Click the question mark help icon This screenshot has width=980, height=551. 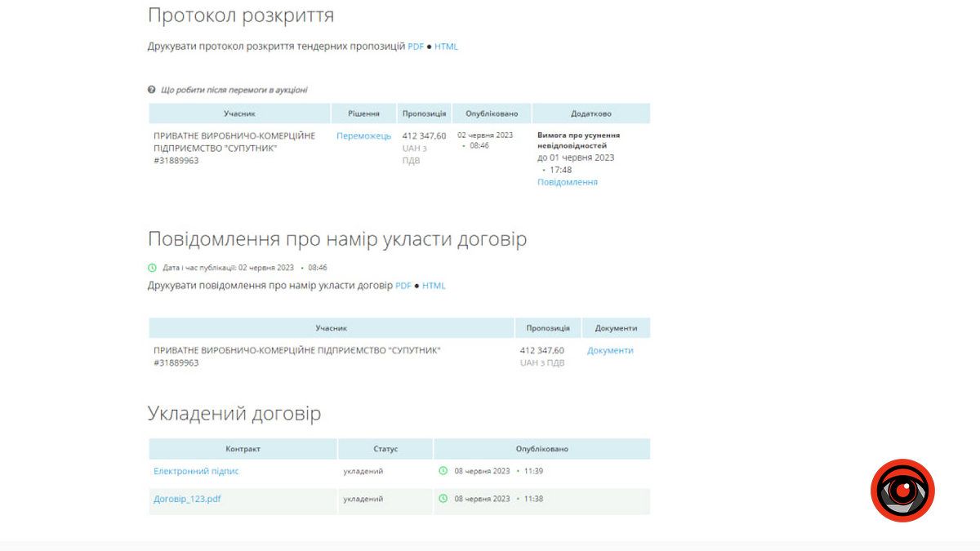pos(151,90)
